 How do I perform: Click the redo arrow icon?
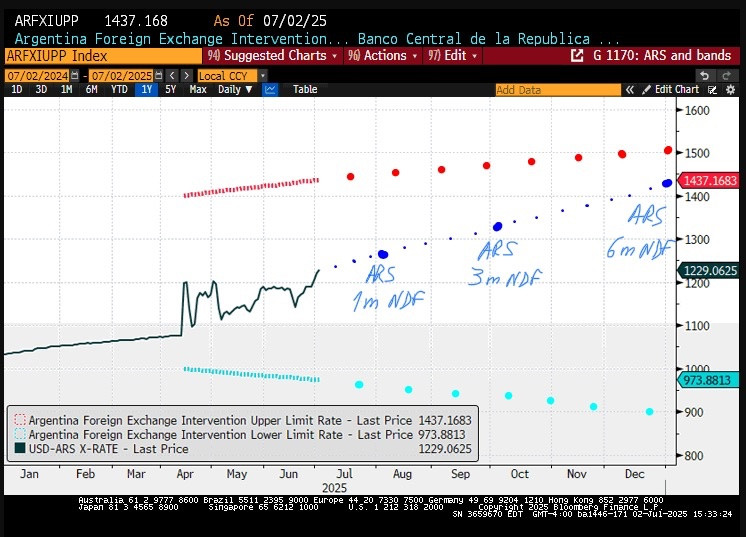coord(726,76)
